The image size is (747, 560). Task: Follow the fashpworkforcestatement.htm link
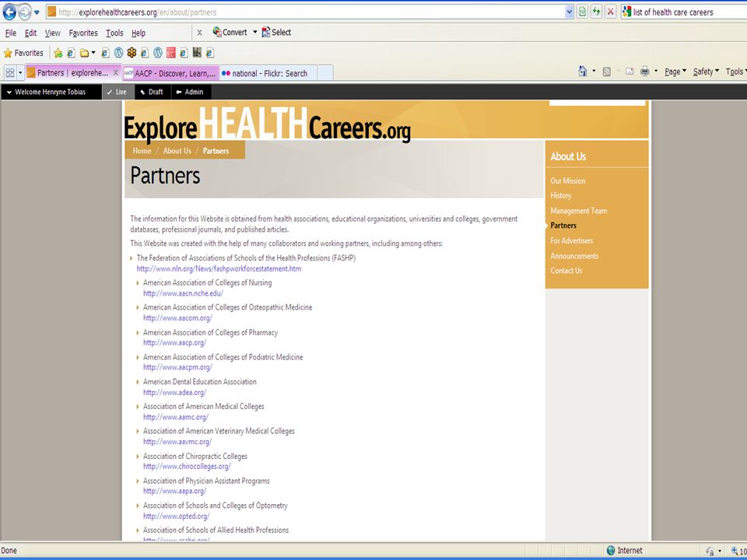219,268
